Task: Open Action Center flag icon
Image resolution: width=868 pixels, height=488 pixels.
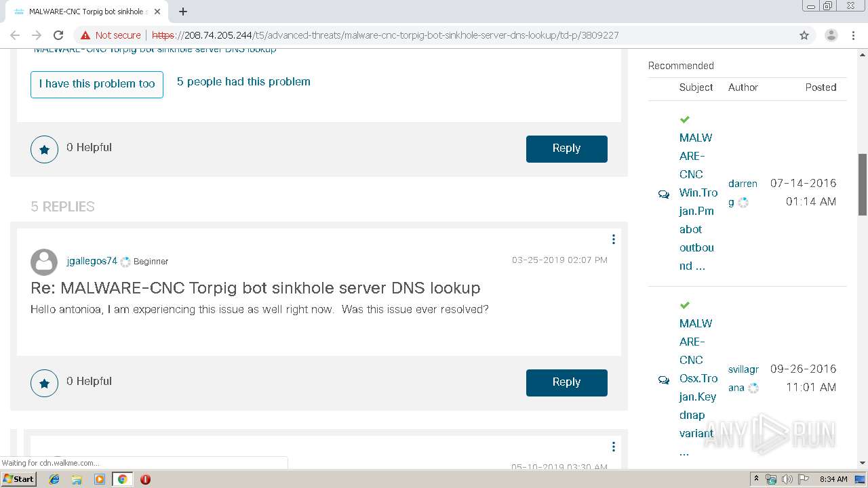Action: 803,479
